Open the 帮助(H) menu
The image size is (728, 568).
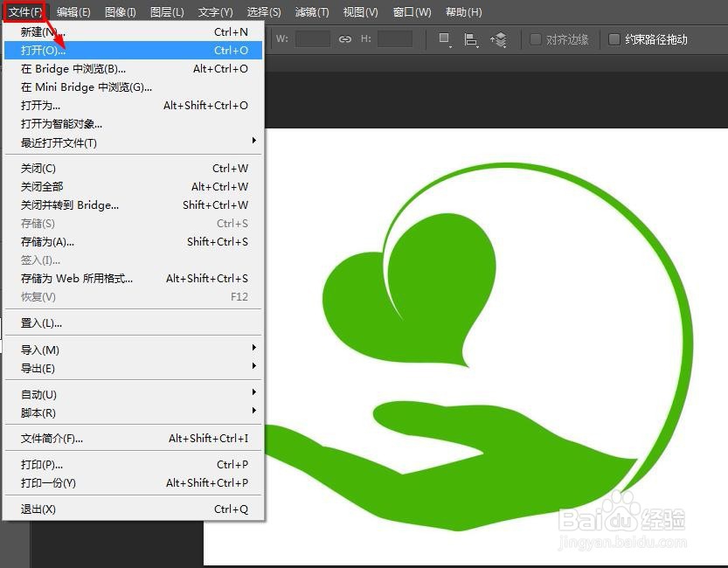tap(463, 11)
